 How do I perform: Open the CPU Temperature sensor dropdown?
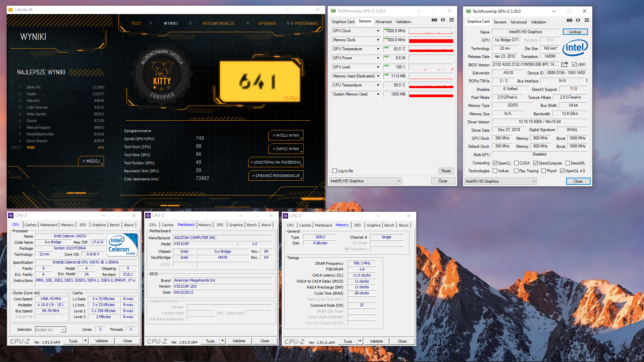(378, 85)
